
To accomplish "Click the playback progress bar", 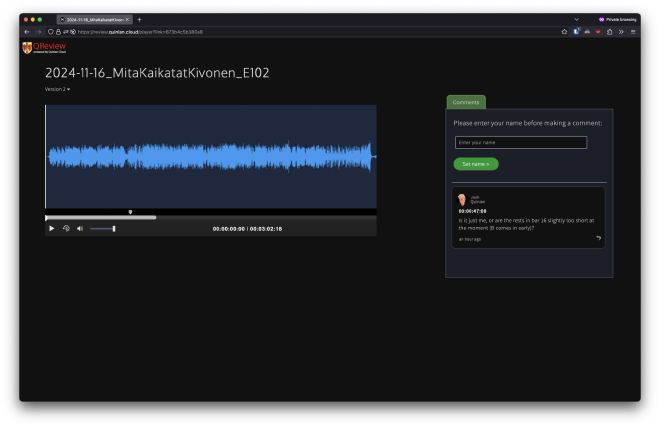I will [210, 218].
